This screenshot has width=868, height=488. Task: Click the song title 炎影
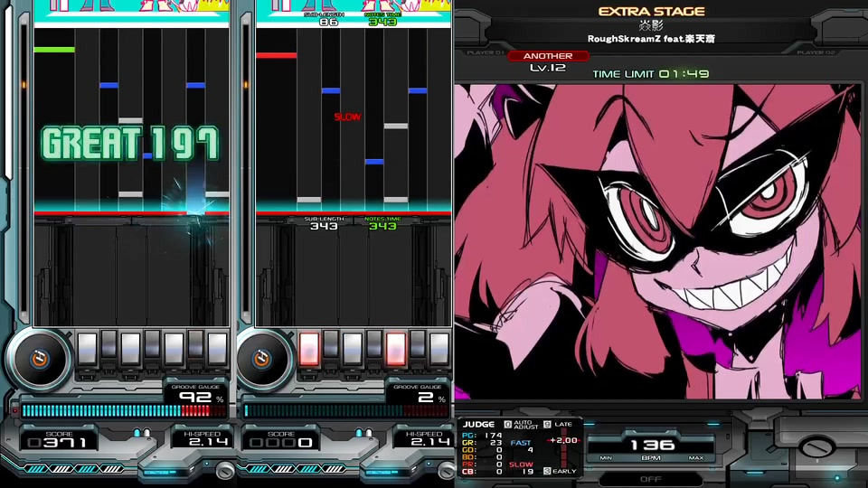[651, 25]
